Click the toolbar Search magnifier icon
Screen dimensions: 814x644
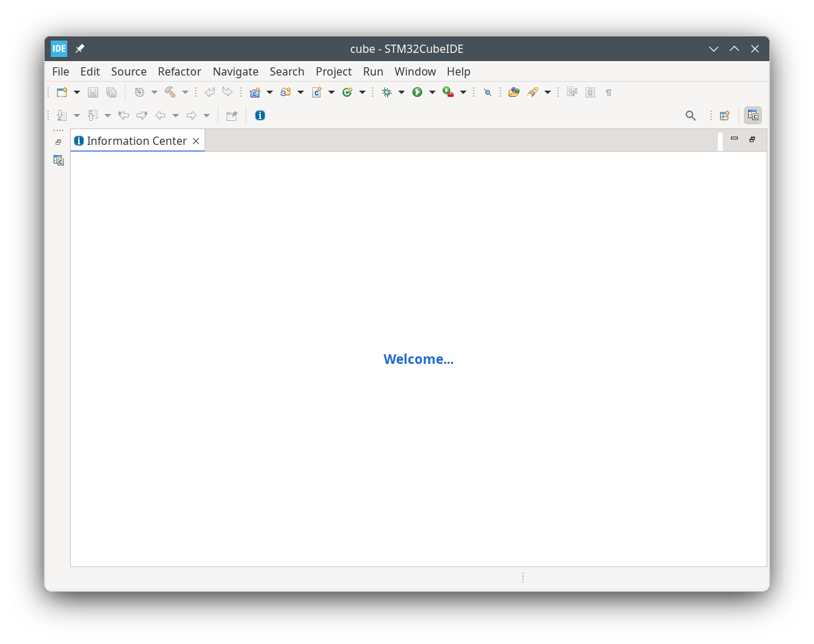point(690,115)
